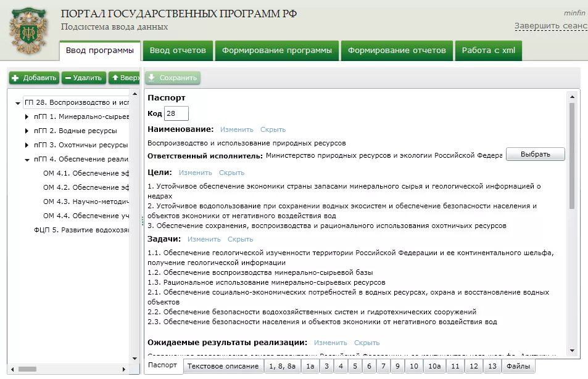The width and height of the screenshot is (588, 379).
Task: Click Изменить link next to Задачи
Action: pos(204,239)
